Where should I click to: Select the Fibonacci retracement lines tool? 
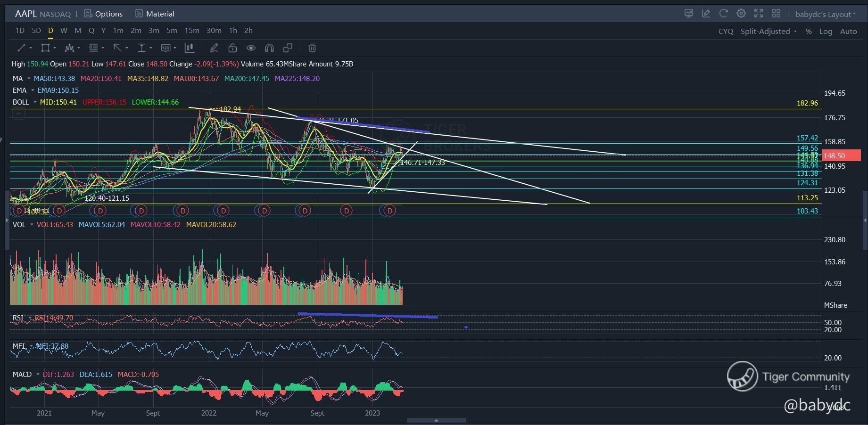93,48
